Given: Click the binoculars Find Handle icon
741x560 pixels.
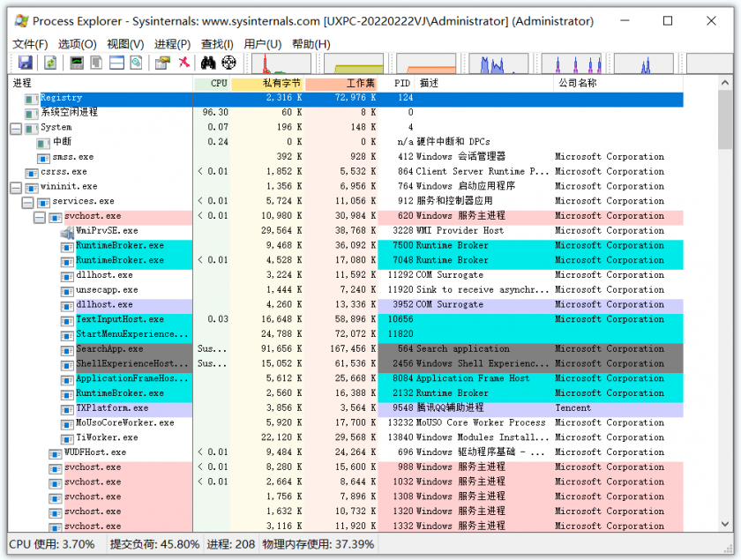Looking at the screenshot, I should 208,63.
